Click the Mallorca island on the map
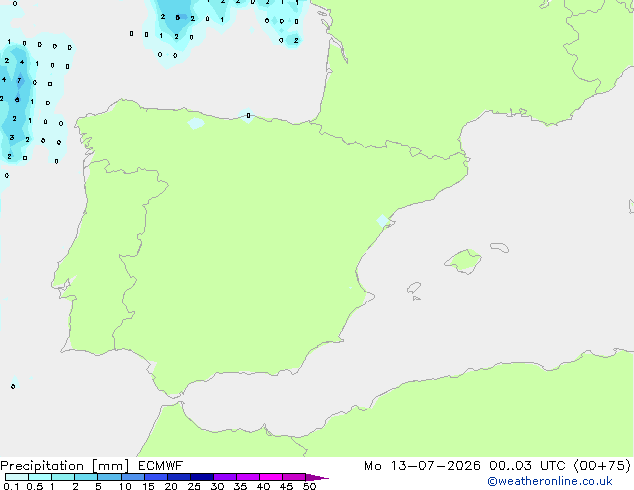This screenshot has height=490, width=634. point(463,261)
